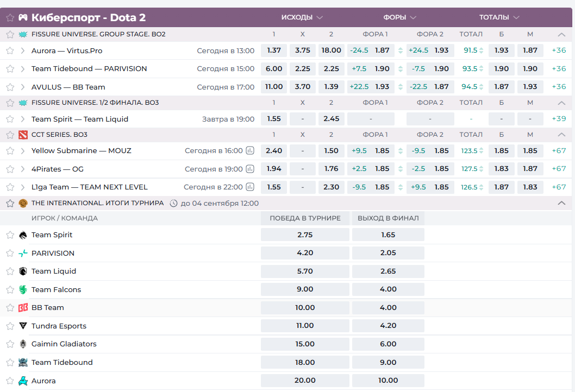This screenshot has height=392, width=575.
Task: Click the Tundra Esports logo
Action: click(x=23, y=326)
